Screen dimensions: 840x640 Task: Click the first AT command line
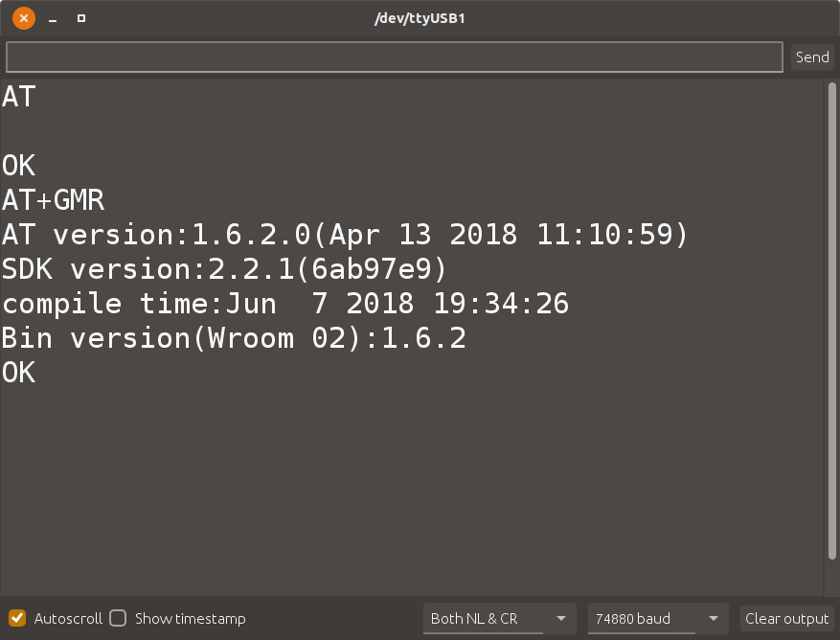pos(19,97)
